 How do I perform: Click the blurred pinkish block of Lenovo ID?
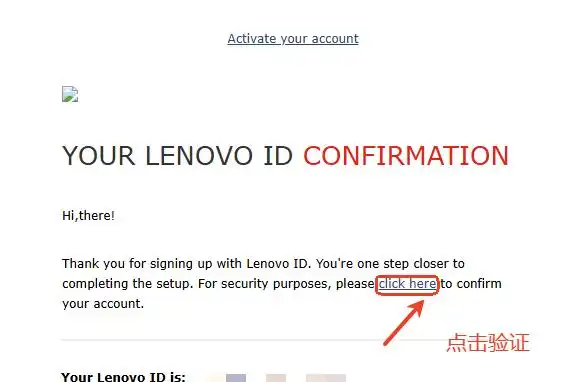pos(276,378)
